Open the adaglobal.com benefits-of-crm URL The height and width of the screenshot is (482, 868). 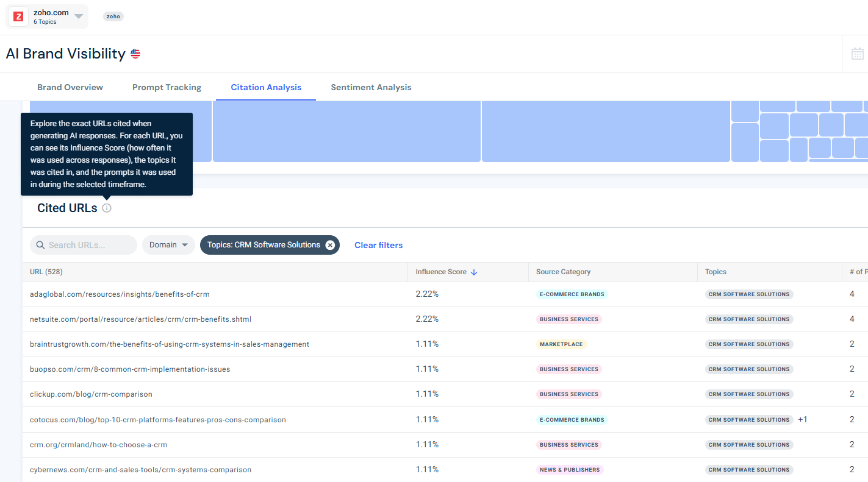point(120,294)
